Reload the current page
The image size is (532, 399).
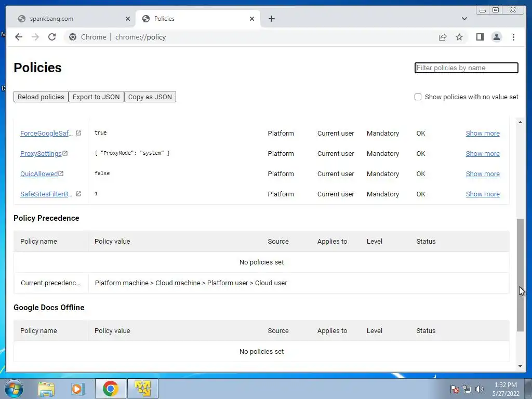coord(52,37)
